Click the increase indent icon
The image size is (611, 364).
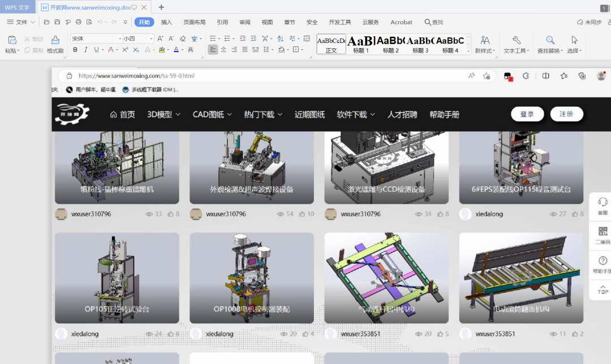(x=253, y=38)
